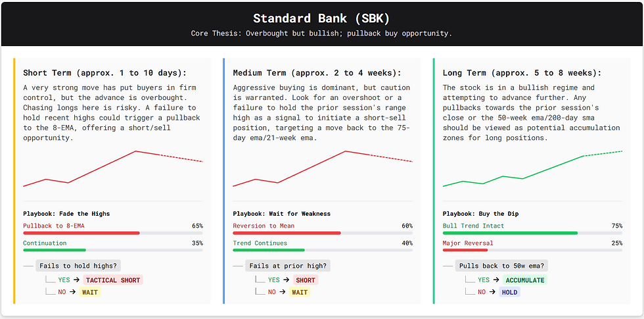Click the Short Term description paragraph
This screenshot has width=644, height=319.
(x=112, y=113)
